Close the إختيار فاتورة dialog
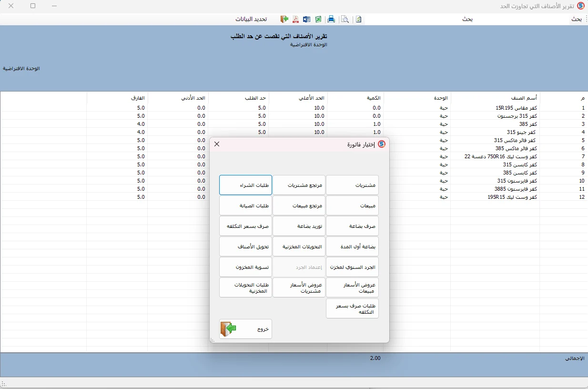Screen dimensions: 588x389 tap(217, 144)
